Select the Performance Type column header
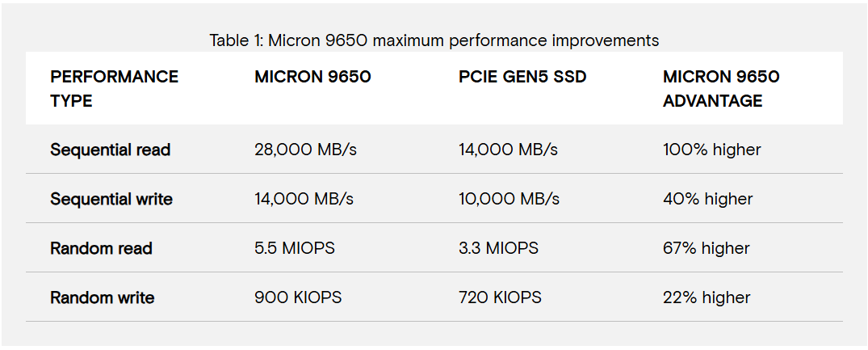Image resolution: width=868 pixels, height=350 pixels. 114,89
